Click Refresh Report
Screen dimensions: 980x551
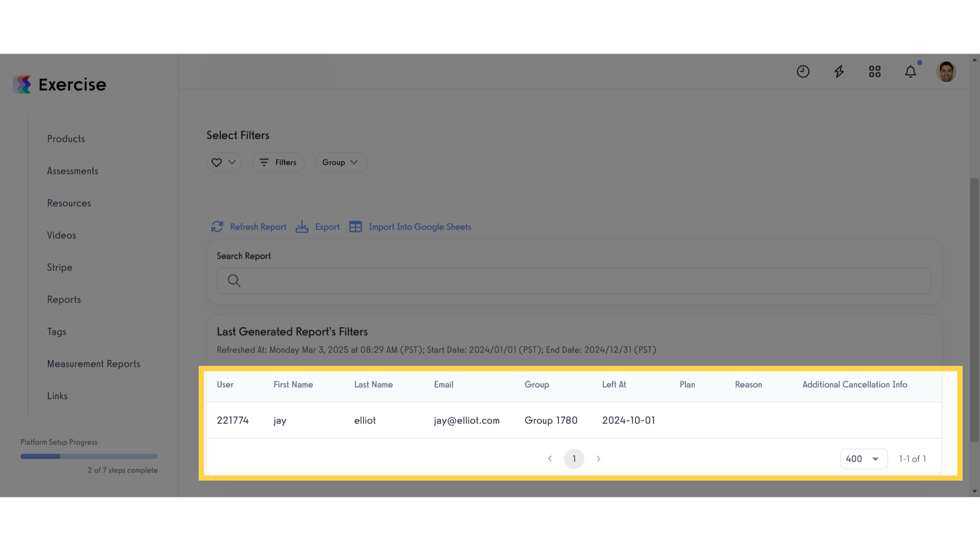(x=258, y=227)
